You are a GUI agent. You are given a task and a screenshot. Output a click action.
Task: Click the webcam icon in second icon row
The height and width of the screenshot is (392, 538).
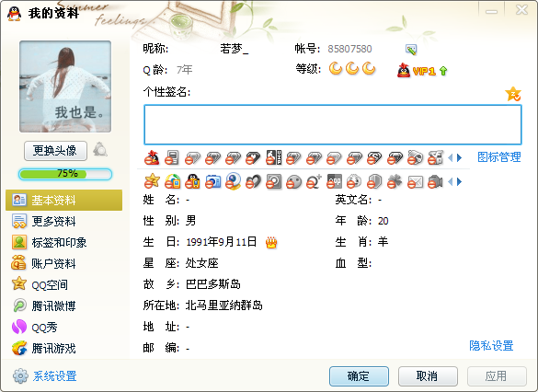coord(233,181)
